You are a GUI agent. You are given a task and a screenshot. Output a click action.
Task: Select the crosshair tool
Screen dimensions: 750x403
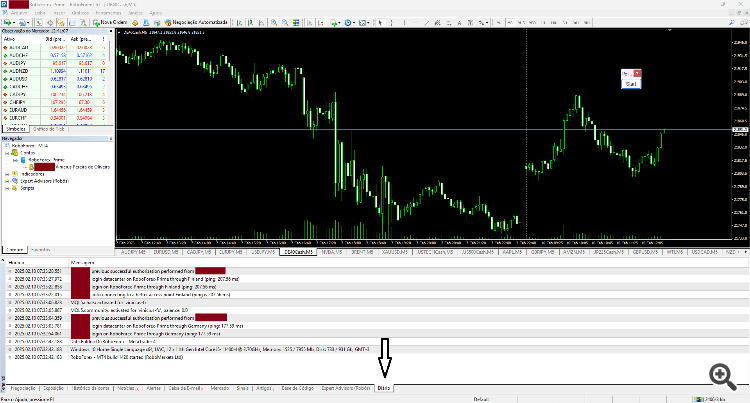click(391, 22)
